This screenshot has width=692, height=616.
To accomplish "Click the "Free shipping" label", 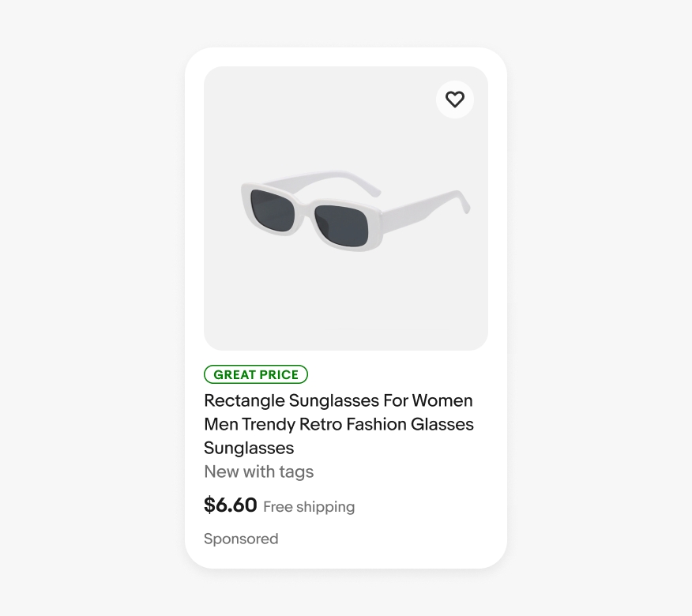I will [309, 507].
